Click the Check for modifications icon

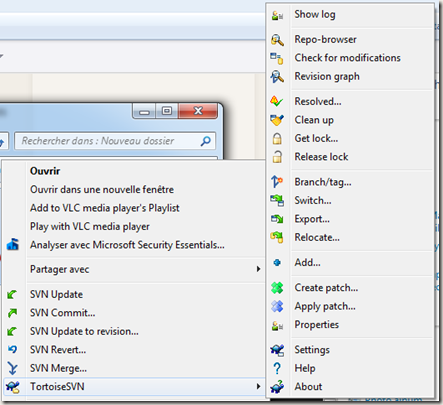click(x=277, y=58)
